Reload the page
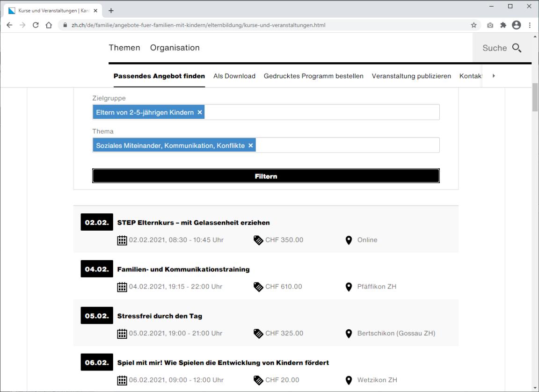 tap(36, 25)
